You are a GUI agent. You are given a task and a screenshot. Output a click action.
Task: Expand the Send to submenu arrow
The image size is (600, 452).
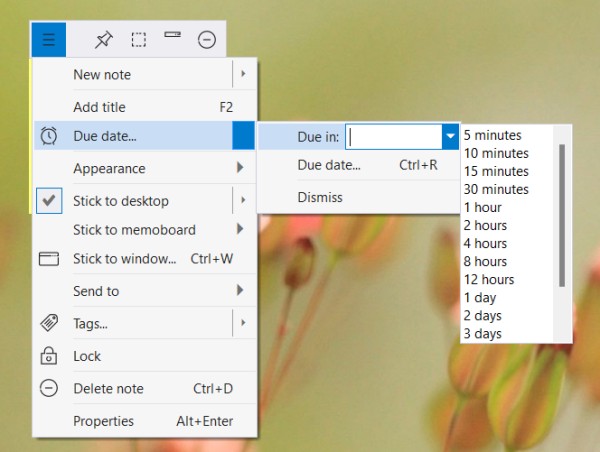(240, 290)
